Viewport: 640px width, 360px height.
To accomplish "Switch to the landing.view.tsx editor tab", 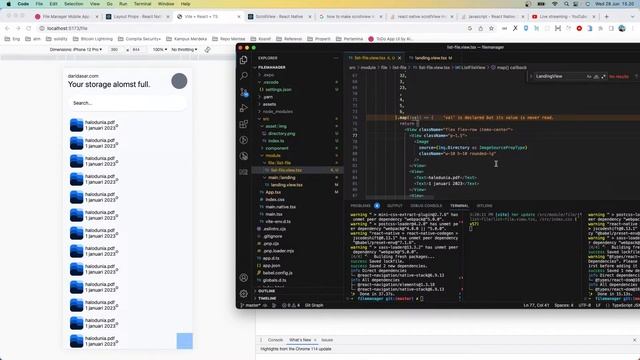I will [431, 58].
